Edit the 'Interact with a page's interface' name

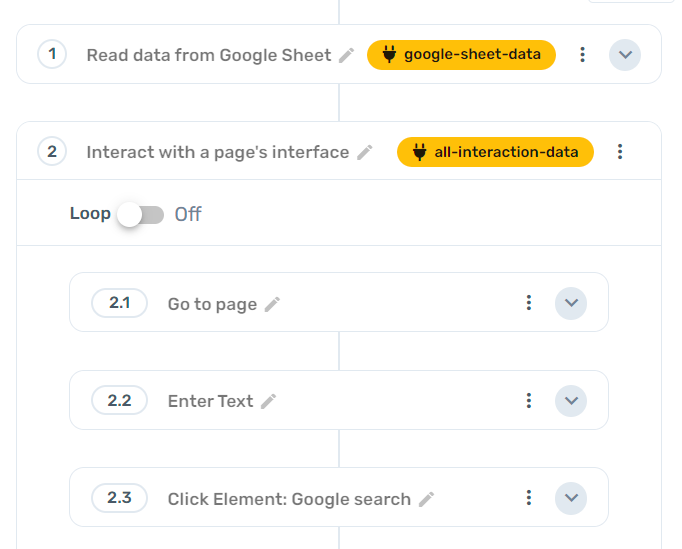click(x=365, y=153)
